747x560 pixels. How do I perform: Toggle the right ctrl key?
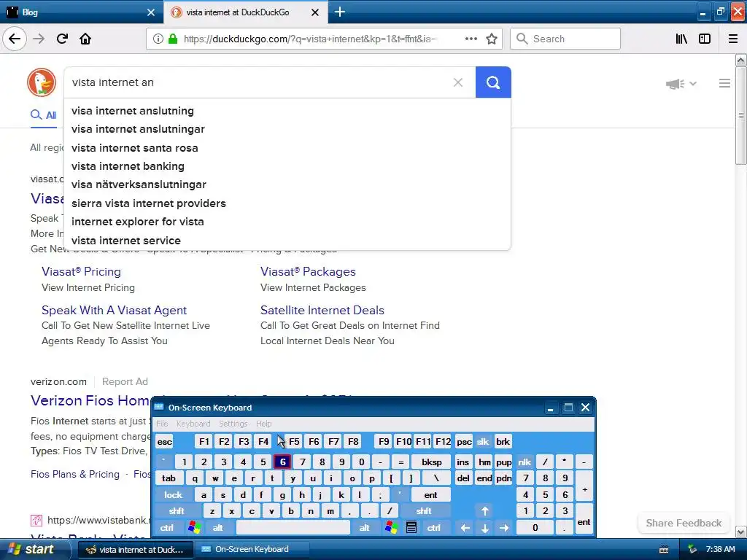433,528
